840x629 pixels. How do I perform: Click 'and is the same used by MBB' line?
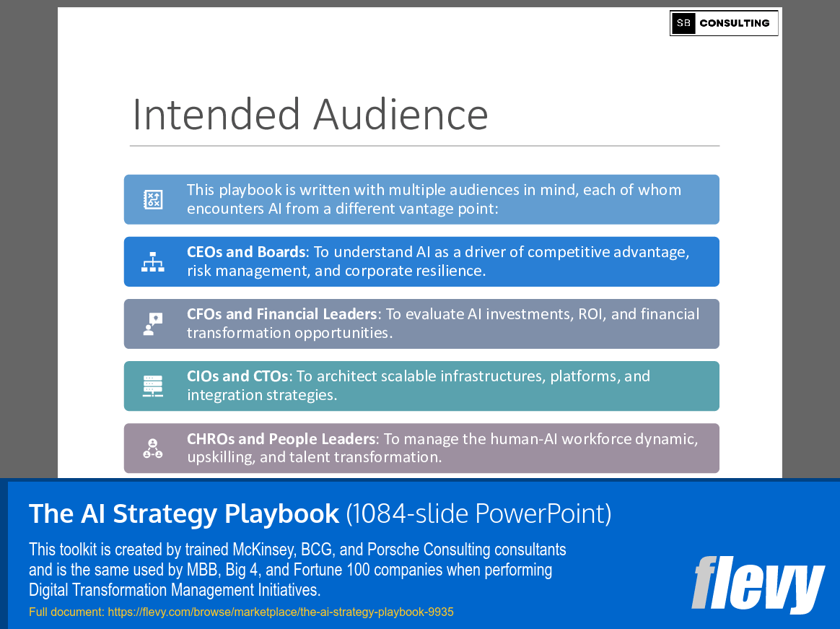[x=290, y=570]
